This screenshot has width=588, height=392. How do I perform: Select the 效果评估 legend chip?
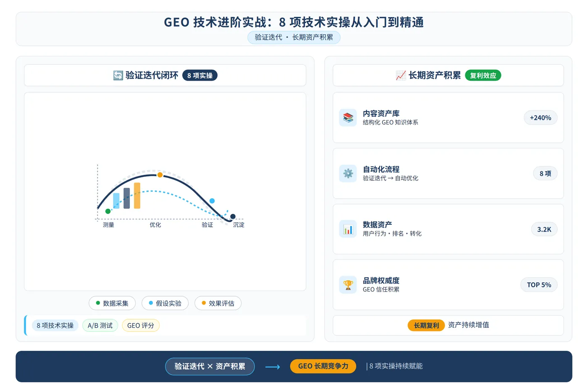[x=218, y=303]
